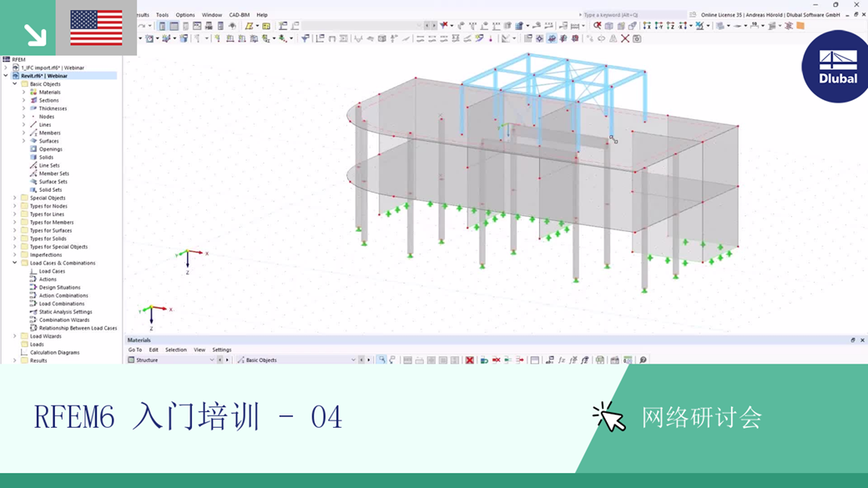Click the keyword search field
868x488 pixels.
point(634,15)
